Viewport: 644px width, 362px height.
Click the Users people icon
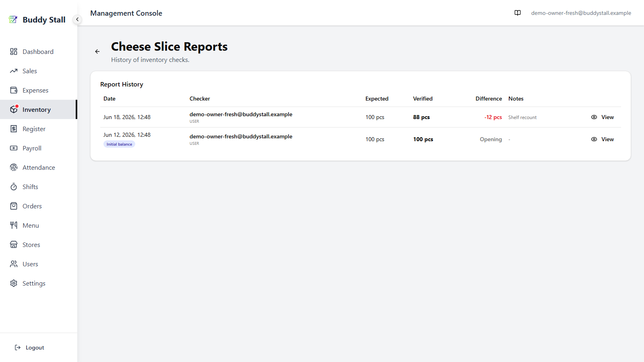pyautogui.click(x=14, y=264)
